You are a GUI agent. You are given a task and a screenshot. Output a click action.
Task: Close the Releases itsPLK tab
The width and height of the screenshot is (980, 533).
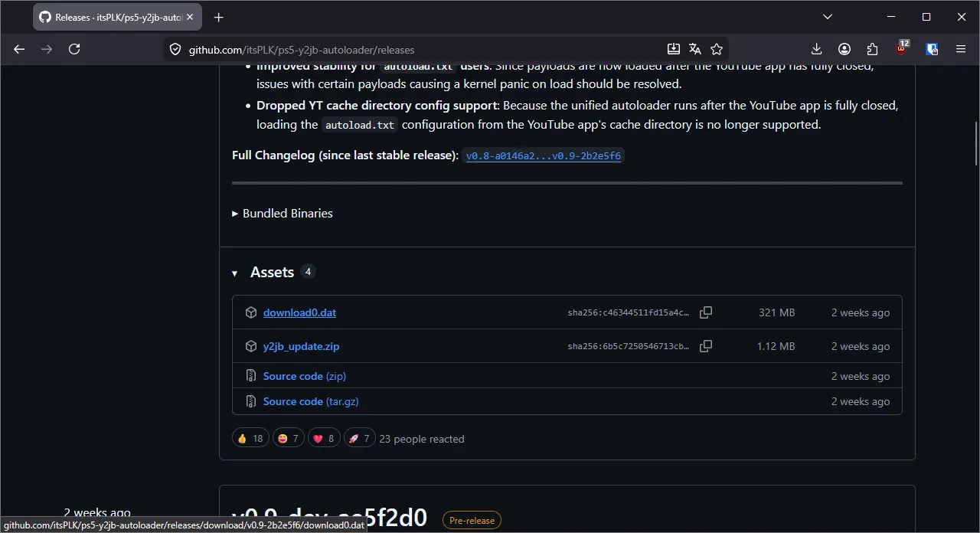tap(191, 17)
